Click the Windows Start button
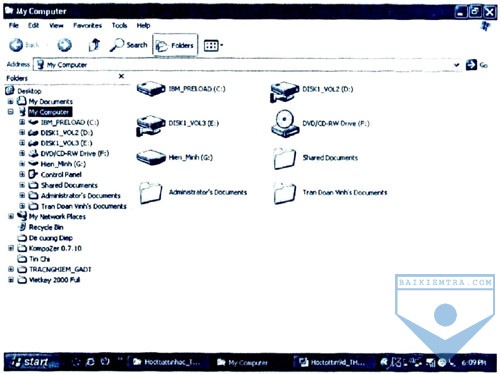The height and width of the screenshot is (374, 500). tap(31, 362)
